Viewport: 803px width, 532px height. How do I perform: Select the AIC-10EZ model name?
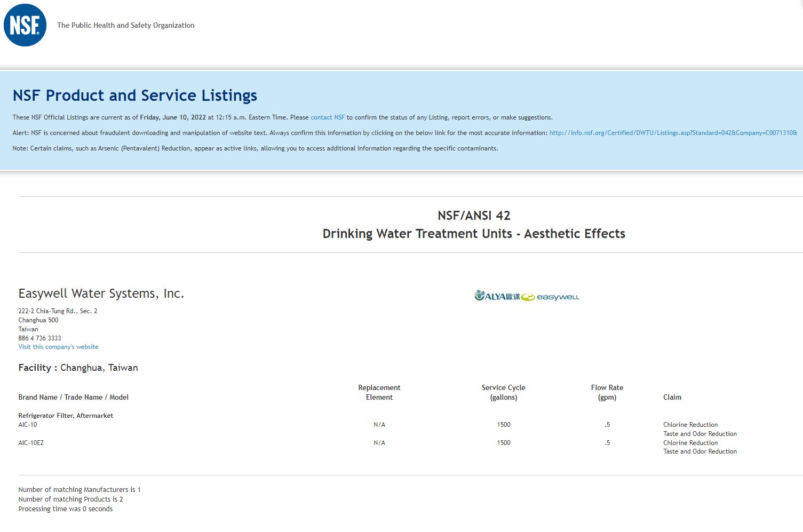(31, 443)
